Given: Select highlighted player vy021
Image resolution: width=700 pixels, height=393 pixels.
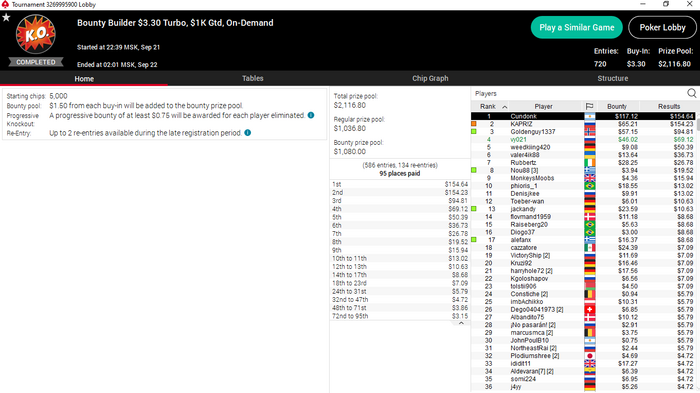Looking at the screenshot, I should click(583, 139).
